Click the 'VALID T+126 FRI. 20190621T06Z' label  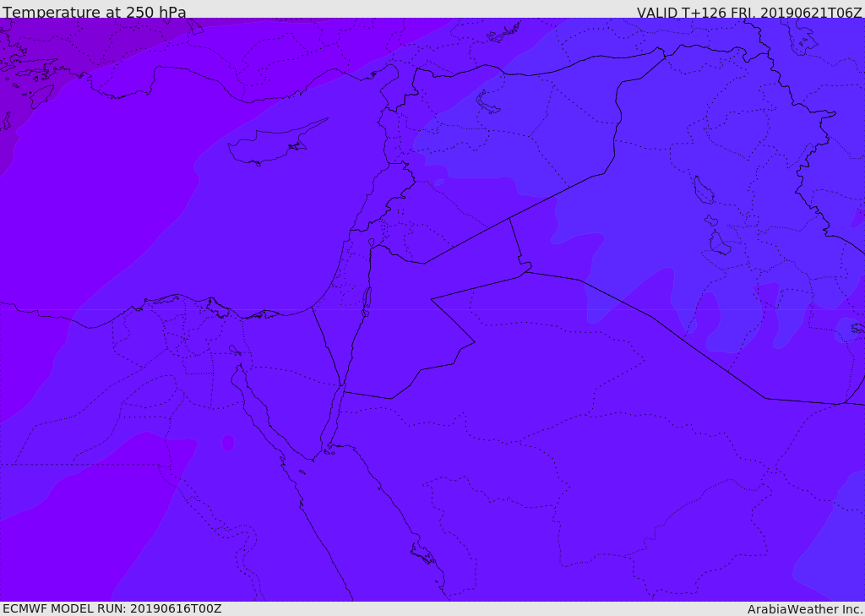(x=748, y=13)
